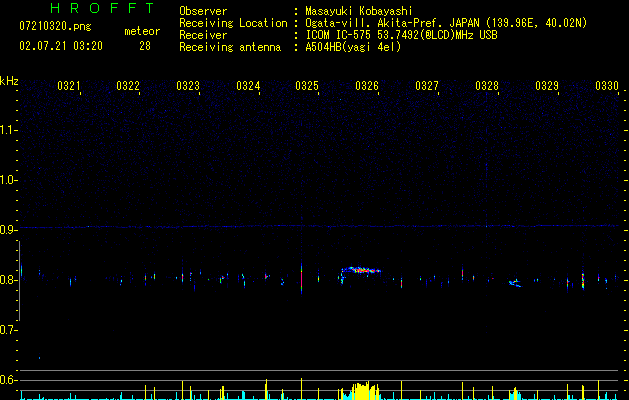
Task: Click the kHz axis unit label
Action: (x=9, y=81)
